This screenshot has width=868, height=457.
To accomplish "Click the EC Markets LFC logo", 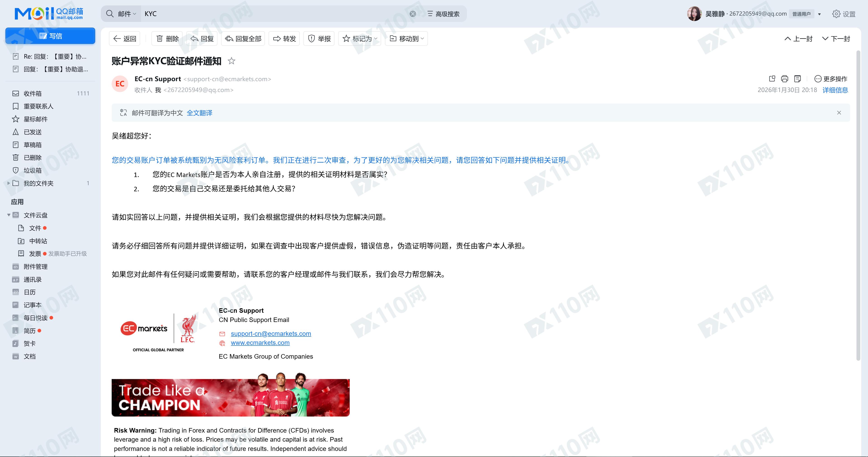I will tap(158, 333).
